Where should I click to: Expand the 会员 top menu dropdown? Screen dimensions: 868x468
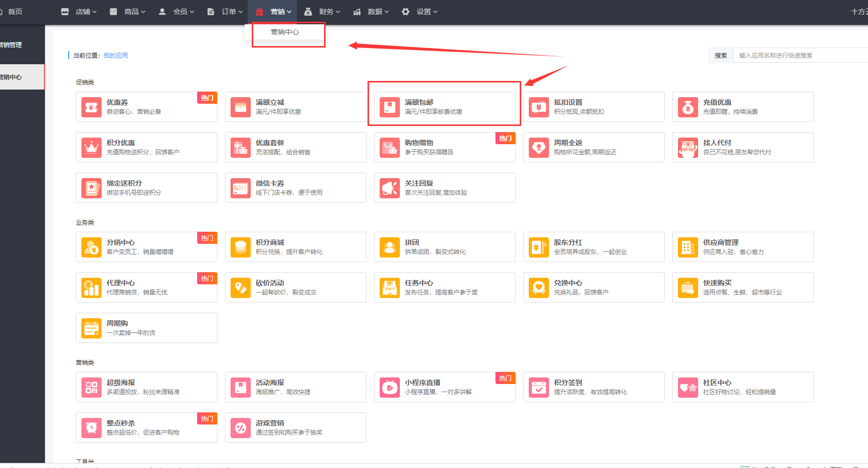point(176,12)
